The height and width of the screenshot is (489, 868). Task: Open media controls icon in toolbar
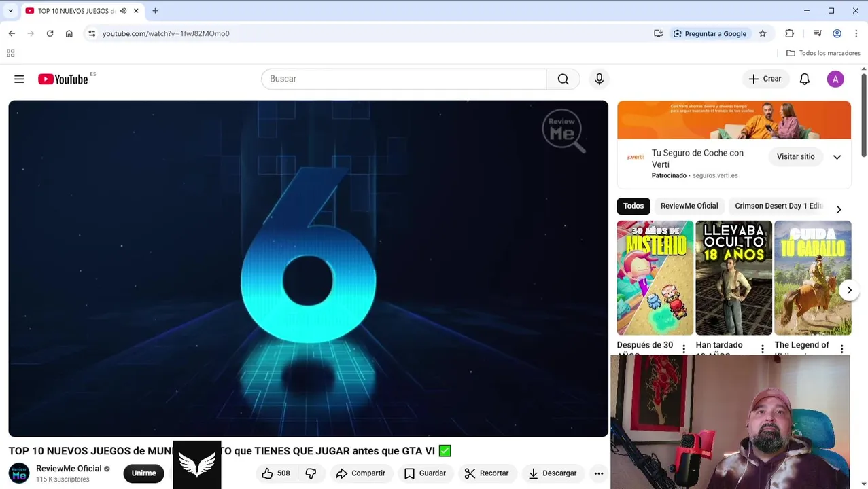[x=818, y=33]
